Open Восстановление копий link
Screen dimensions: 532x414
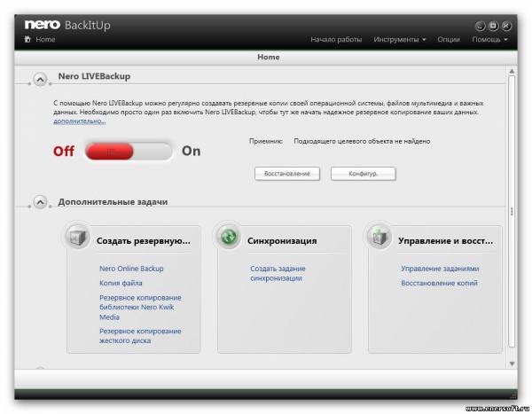point(439,283)
